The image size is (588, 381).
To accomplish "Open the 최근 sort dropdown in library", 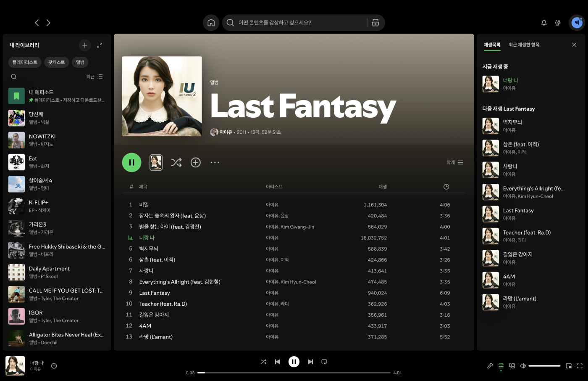I will point(94,77).
